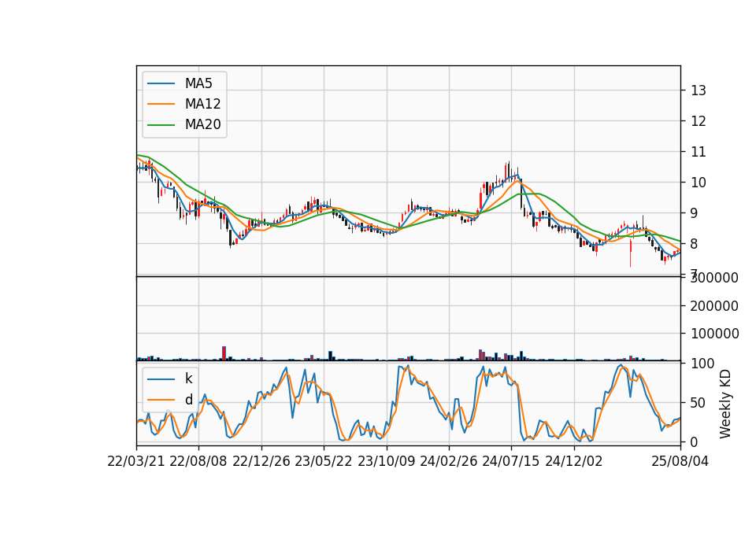Click the 23/10/09 date axis label
Screen dimensions: 756x543
coord(386,461)
